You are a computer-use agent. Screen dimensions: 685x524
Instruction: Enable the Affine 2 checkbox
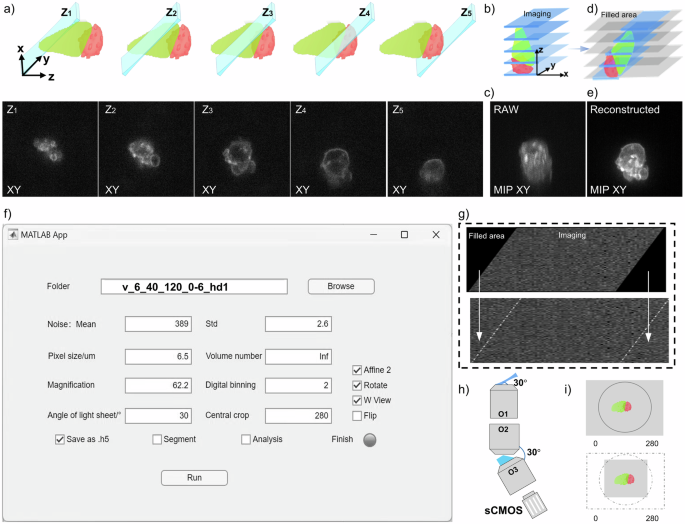(357, 370)
